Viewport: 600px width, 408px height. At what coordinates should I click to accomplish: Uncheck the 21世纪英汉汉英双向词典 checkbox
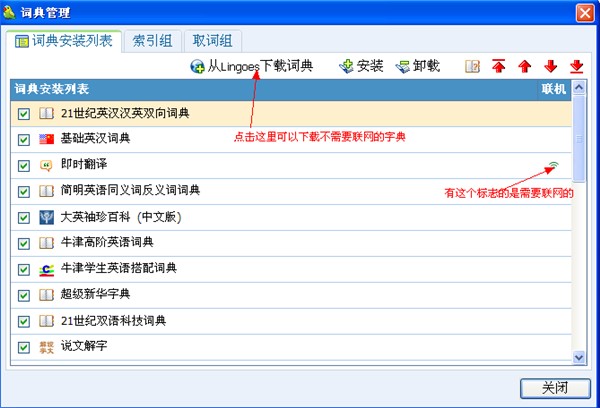[x=24, y=114]
